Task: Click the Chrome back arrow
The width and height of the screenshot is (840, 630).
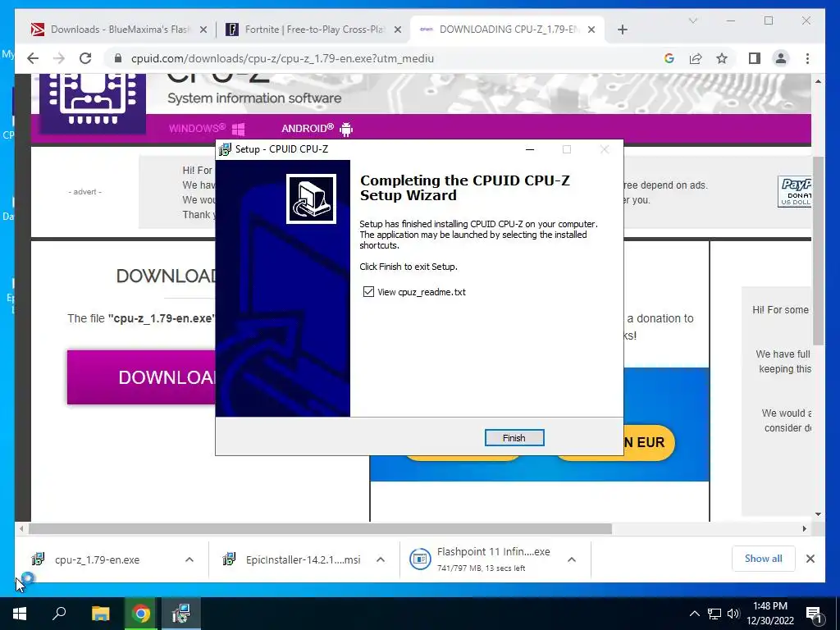Action: coord(33,58)
